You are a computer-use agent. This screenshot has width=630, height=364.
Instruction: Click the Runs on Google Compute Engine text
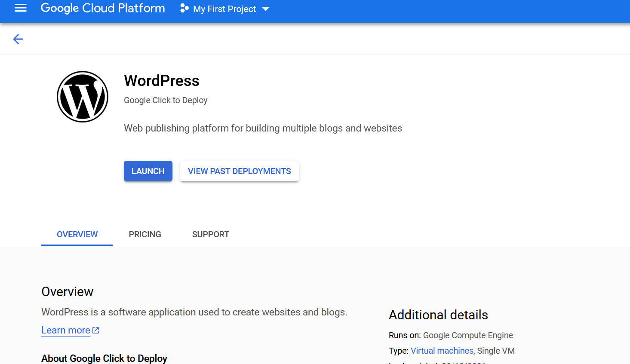pyautogui.click(x=451, y=335)
